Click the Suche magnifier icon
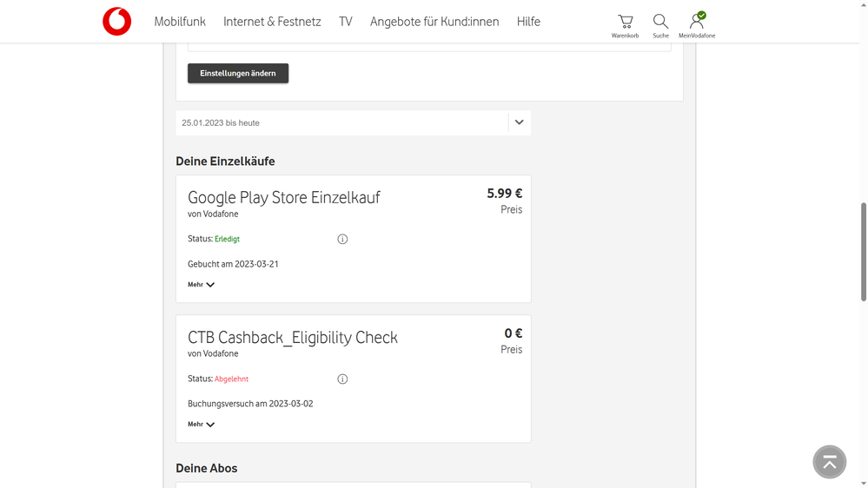 click(x=660, y=21)
